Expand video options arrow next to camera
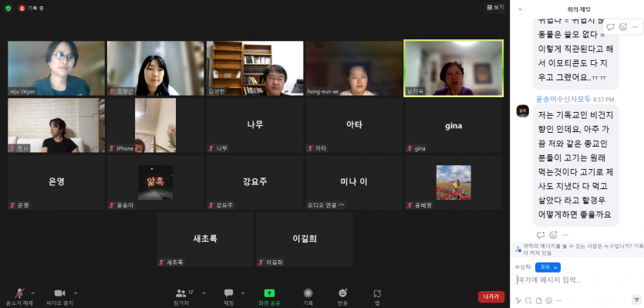This screenshot has width=644, height=308. (x=76, y=293)
